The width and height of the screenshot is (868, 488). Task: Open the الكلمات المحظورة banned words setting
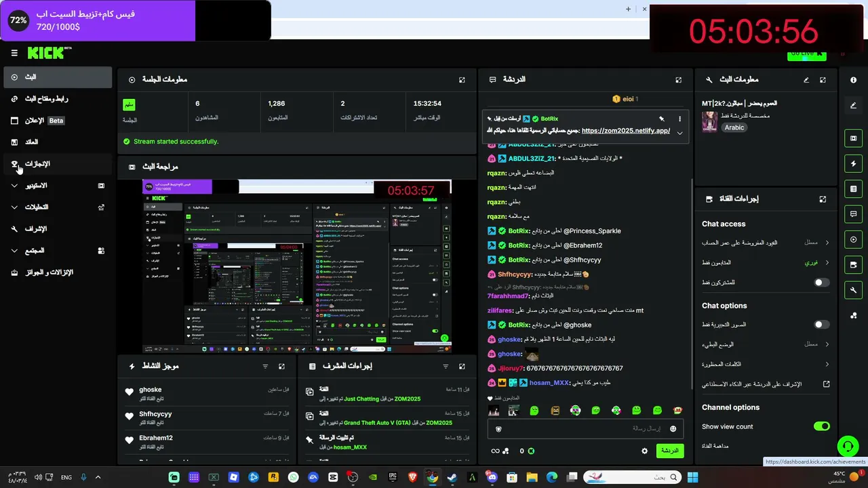(x=766, y=364)
